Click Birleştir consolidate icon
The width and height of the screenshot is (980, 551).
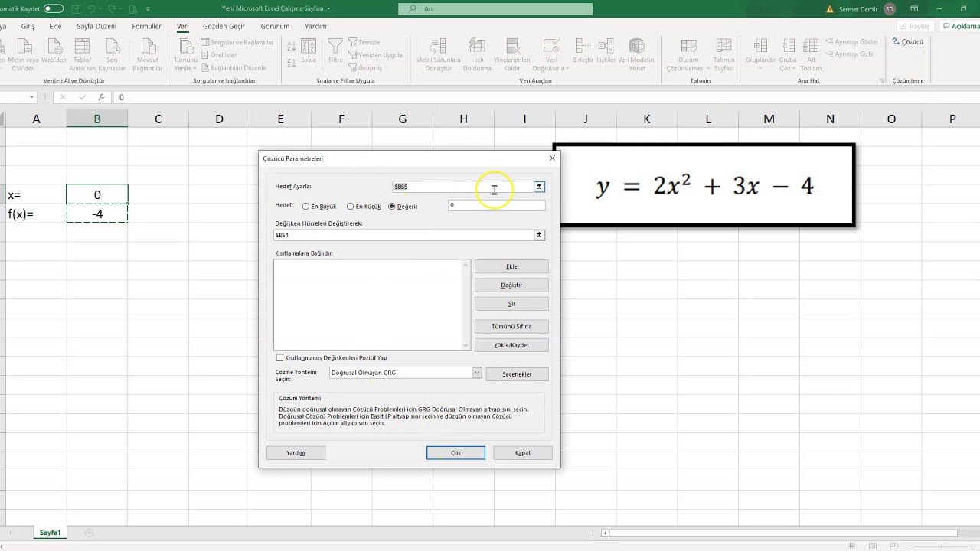click(x=583, y=52)
